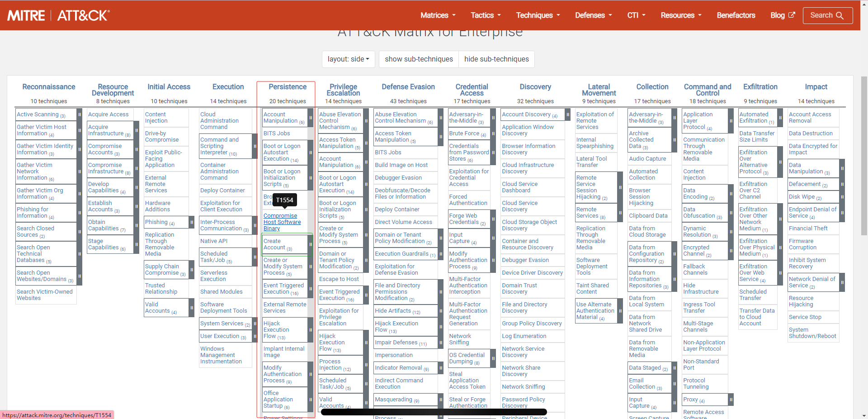Open the Defenses dropdown menu
The image size is (868, 419).
coord(594,15)
